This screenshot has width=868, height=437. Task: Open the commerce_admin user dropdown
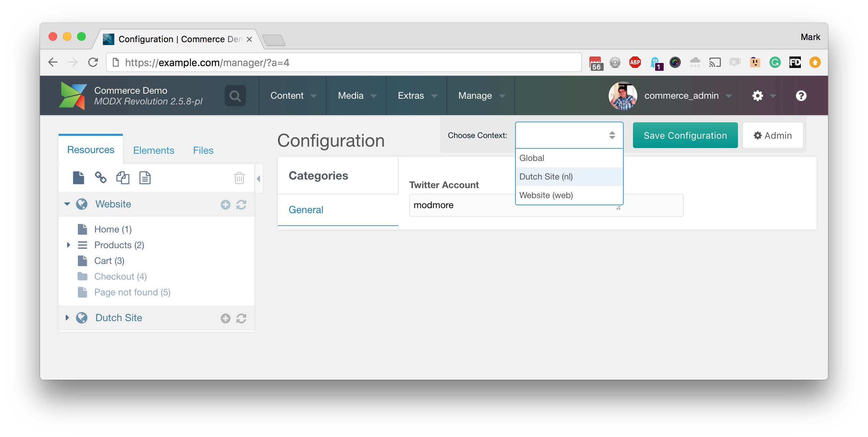(x=688, y=95)
